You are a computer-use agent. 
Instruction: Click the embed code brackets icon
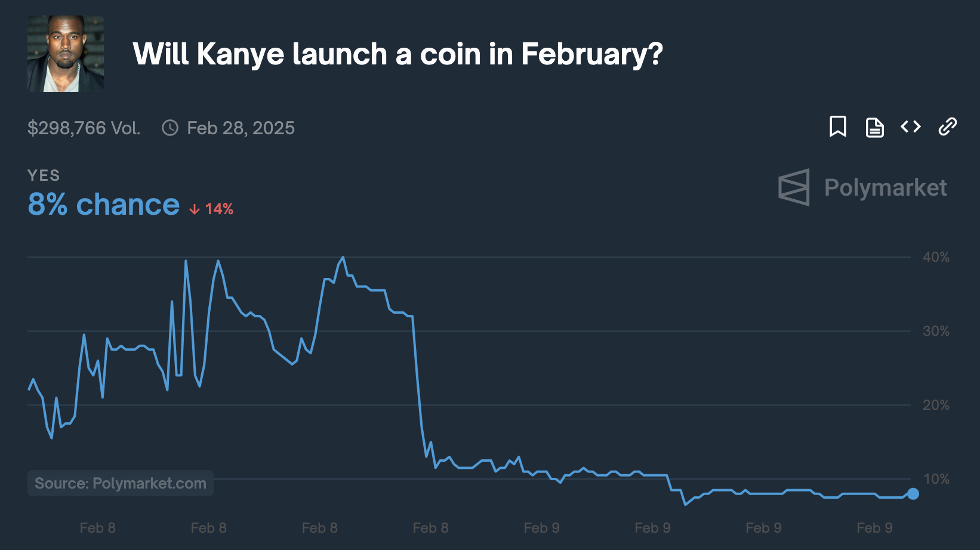pos(911,126)
